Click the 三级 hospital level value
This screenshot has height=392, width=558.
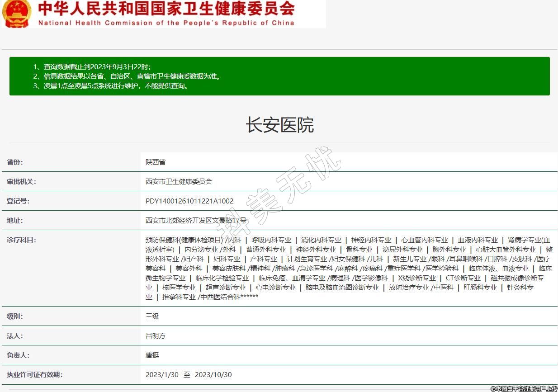coord(152,316)
